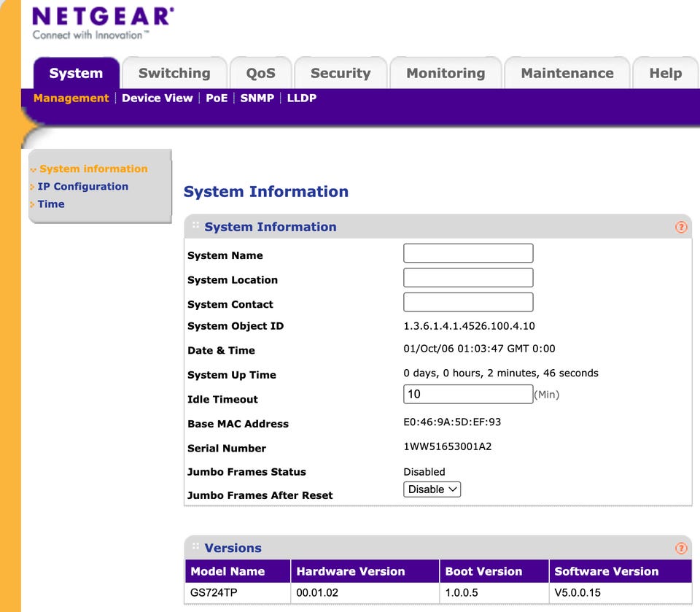Click the System Name input field

point(468,253)
